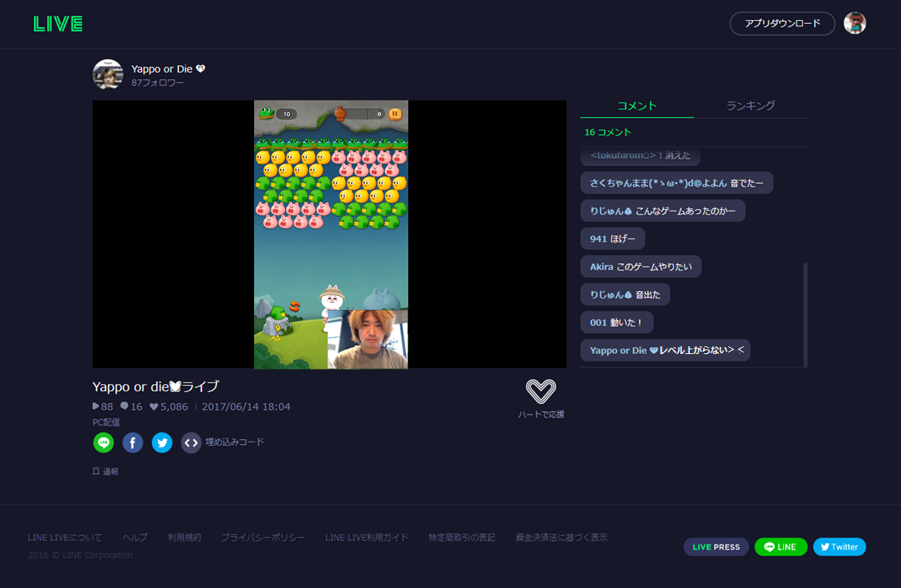Open Yappo or Die channel avatar
This screenshot has height=588, width=901.
[x=108, y=74]
